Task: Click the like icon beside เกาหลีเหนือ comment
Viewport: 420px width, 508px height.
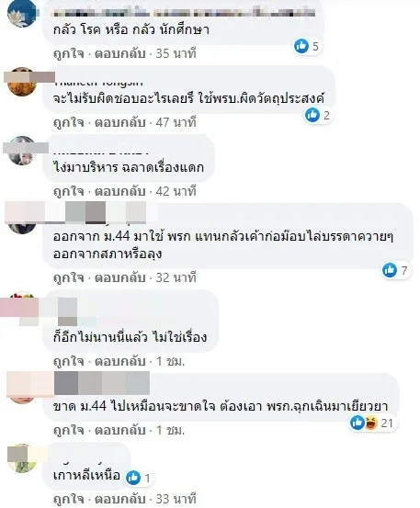Action: (x=133, y=478)
